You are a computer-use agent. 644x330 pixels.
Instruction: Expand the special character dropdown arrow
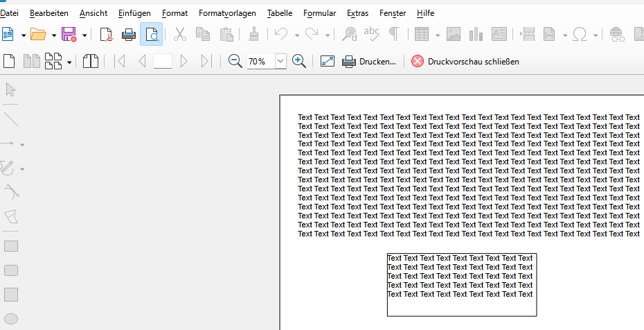pos(596,35)
